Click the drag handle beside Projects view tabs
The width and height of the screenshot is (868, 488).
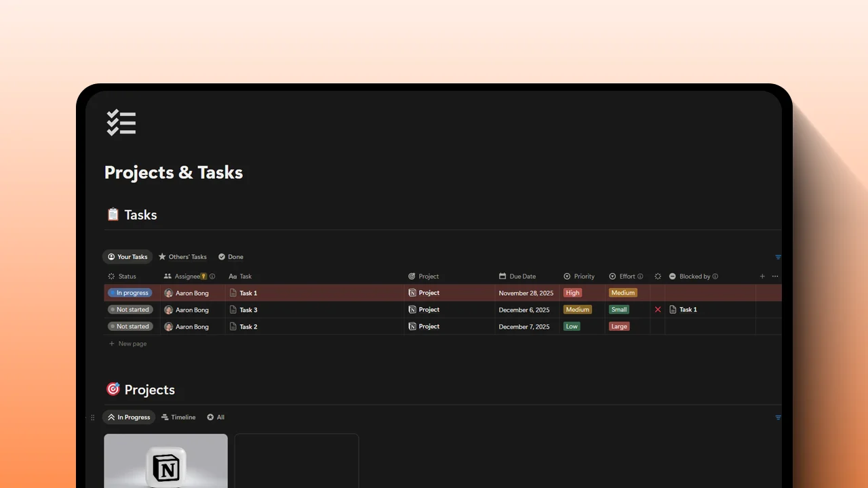click(x=93, y=418)
